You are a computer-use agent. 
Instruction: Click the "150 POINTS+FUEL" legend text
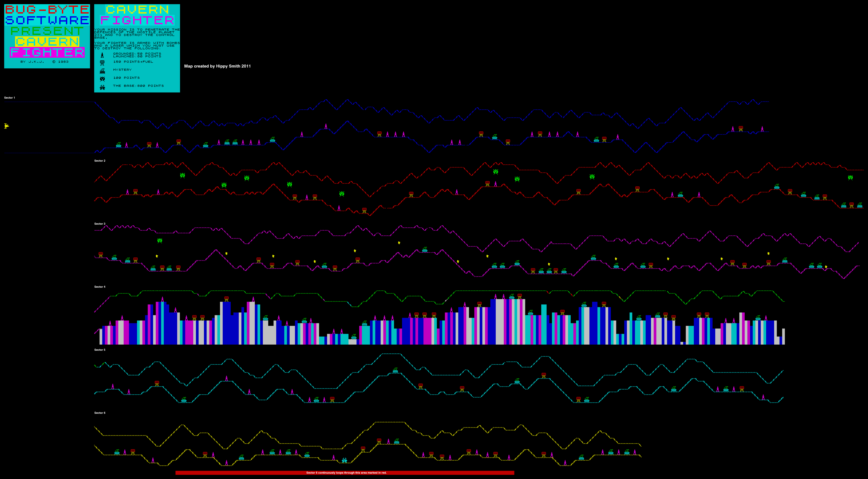(133, 62)
